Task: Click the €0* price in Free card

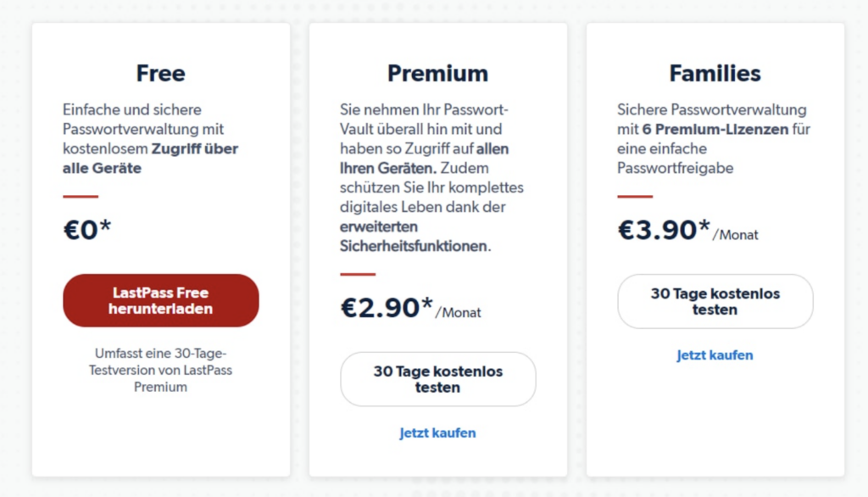Action: (x=87, y=229)
